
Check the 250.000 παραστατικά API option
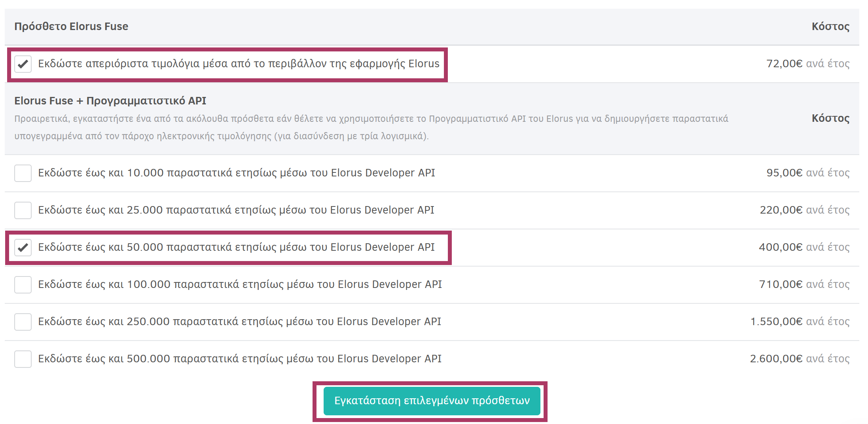click(23, 322)
